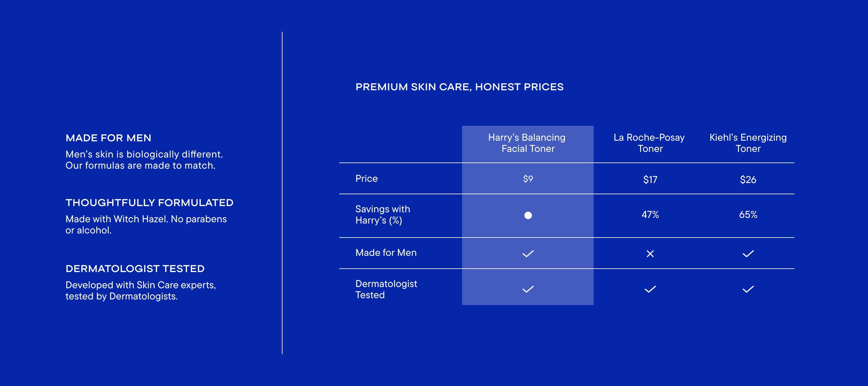
Task: Select the La Roche-Posay Toner column header
Action: 649,143
